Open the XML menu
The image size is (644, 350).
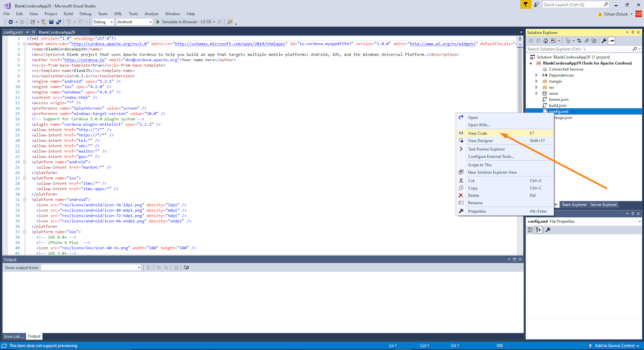click(118, 14)
